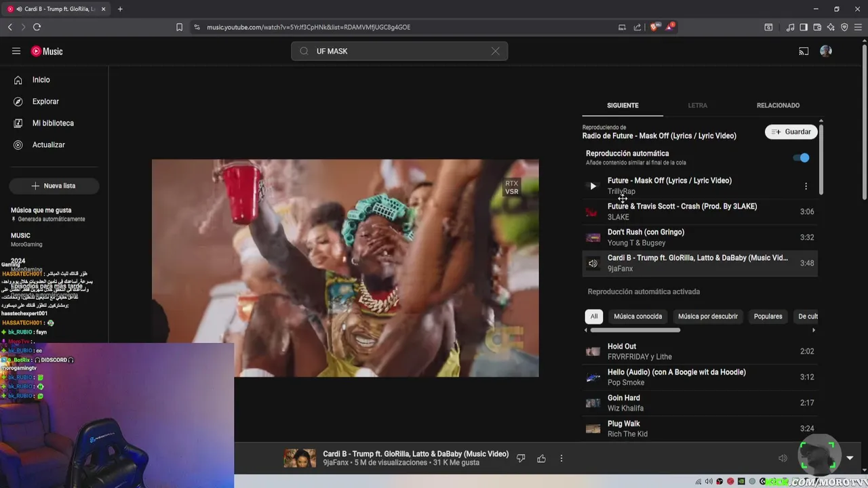Click the queue panel vertical scrollbar
This screenshot has height=488, width=868.
[821, 159]
